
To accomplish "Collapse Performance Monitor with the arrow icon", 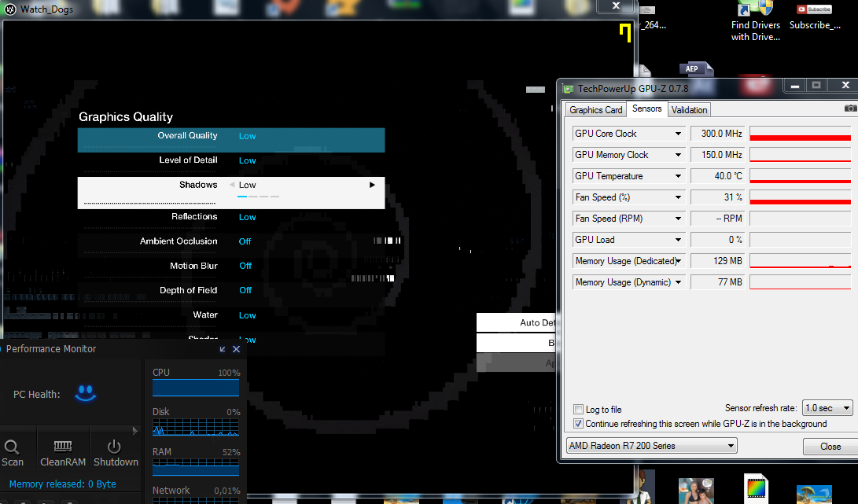I will (222, 349).
